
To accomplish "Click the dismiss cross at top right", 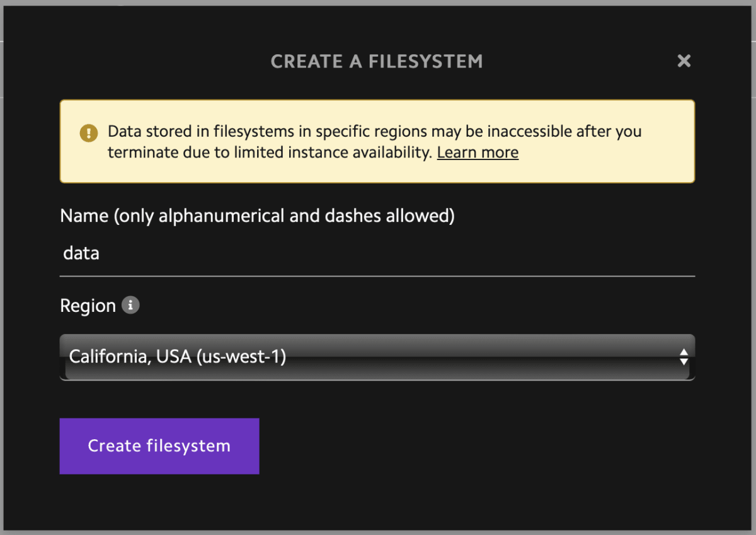I will pyautogui.click(x=684, y=61).
